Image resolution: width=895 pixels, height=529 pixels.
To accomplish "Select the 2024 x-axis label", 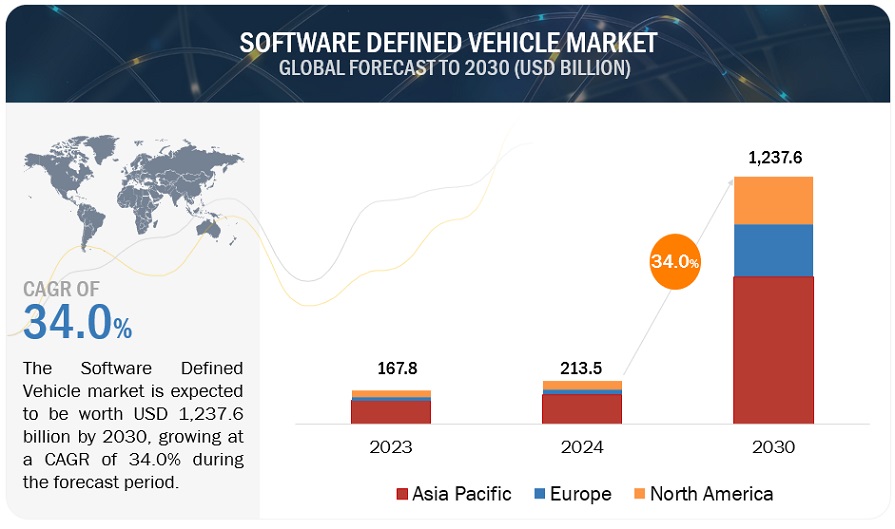I will pos(582,447).
